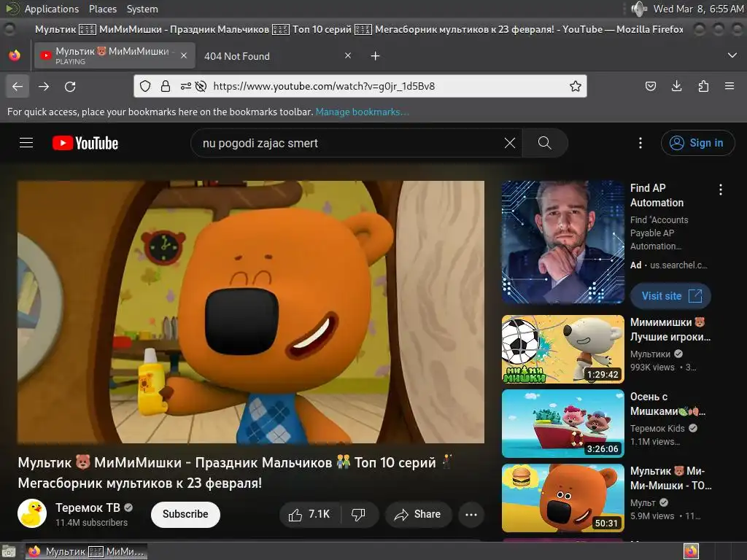The width and height of the screenshot is (747, 560).
Task: Click the volume speaker icon in panel
Action: [x=639, y=9]
